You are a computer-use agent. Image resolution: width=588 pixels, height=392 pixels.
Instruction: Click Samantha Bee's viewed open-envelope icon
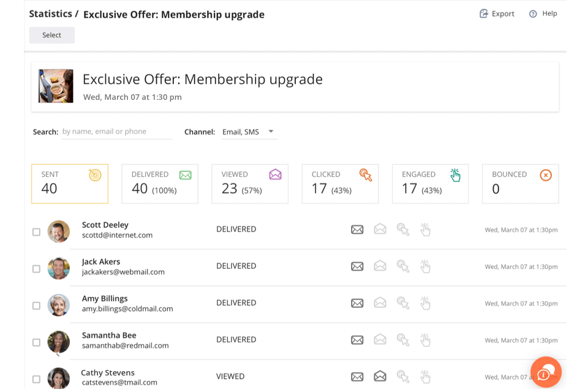point(380,339)
